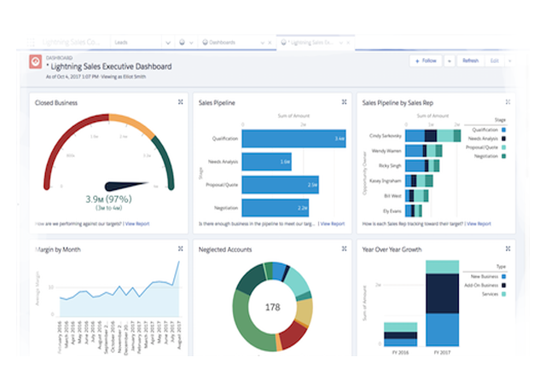
Task: Click the Qualification legend color swatch
Action: coord(503,130)
